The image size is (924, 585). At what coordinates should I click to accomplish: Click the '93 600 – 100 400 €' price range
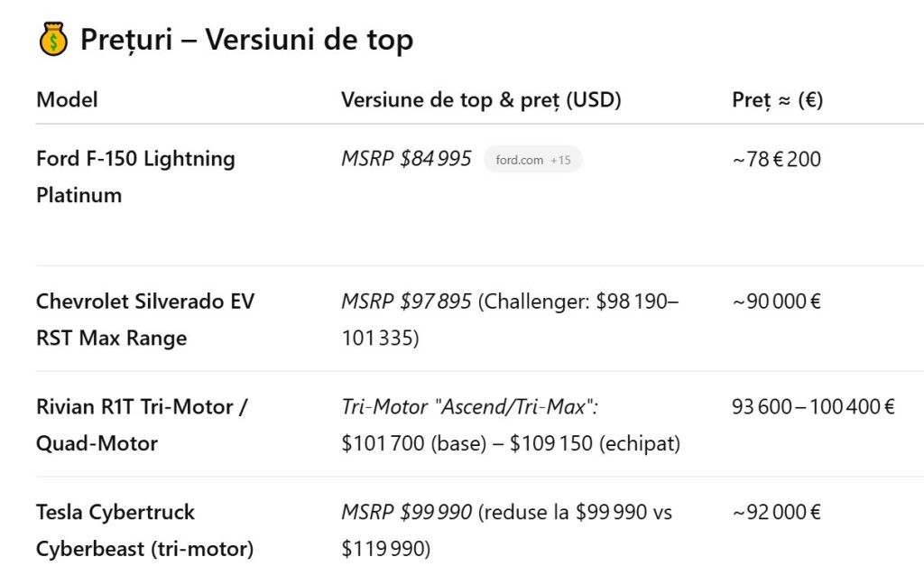(x=813, y=406)
